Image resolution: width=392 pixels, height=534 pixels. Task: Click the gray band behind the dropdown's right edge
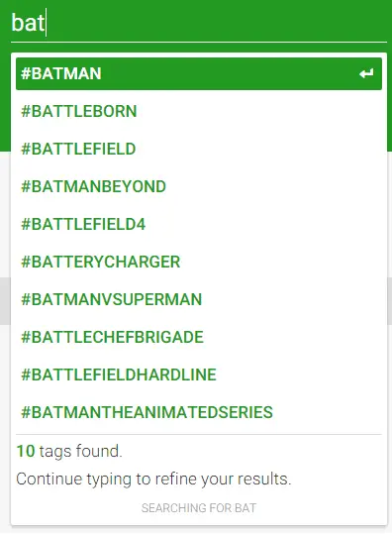coord(390,301)
